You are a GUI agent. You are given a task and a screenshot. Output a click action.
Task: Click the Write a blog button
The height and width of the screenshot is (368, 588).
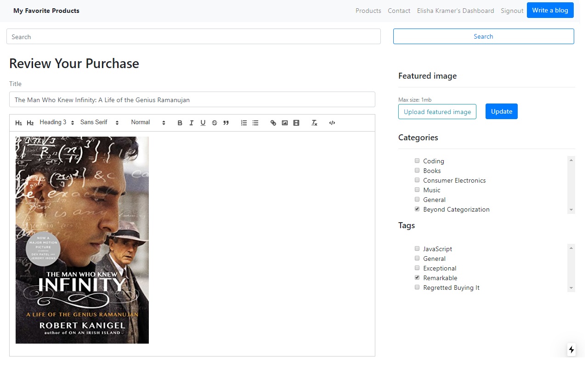(550, 10)
